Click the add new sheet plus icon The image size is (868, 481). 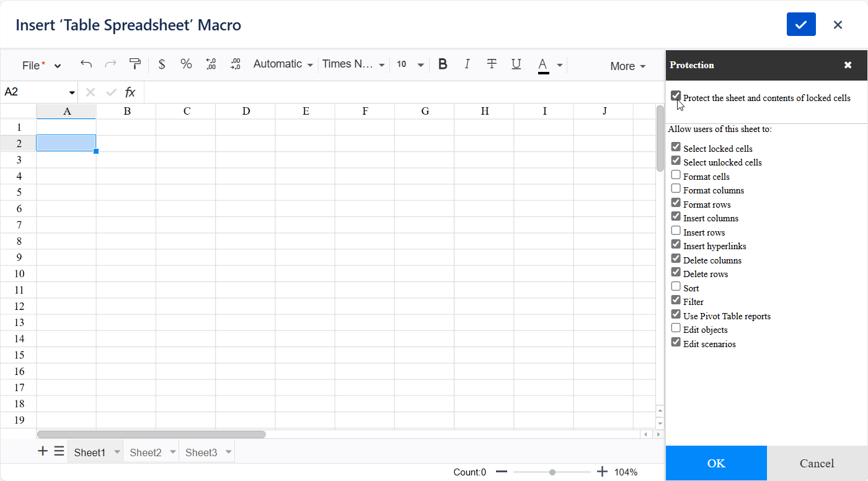[x=43, y=451]
